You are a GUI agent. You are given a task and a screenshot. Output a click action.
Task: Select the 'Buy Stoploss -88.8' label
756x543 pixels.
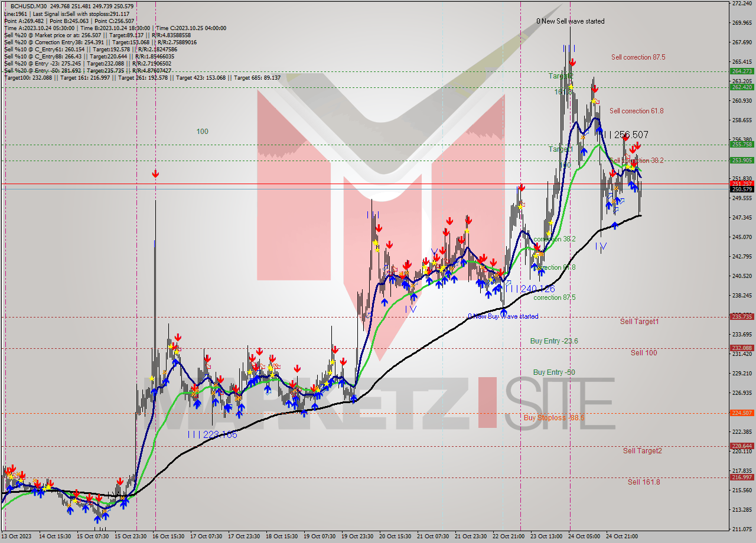(554, 418)
